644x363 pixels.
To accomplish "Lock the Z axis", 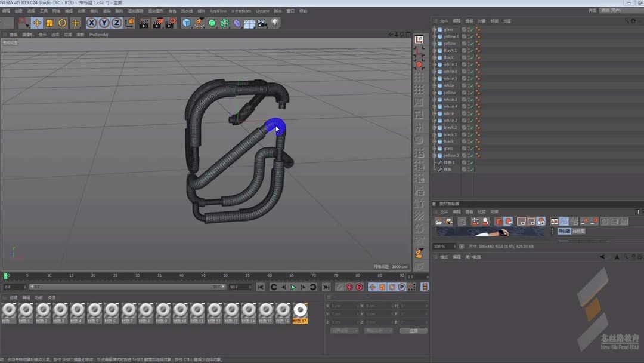I will coord(117,23).
